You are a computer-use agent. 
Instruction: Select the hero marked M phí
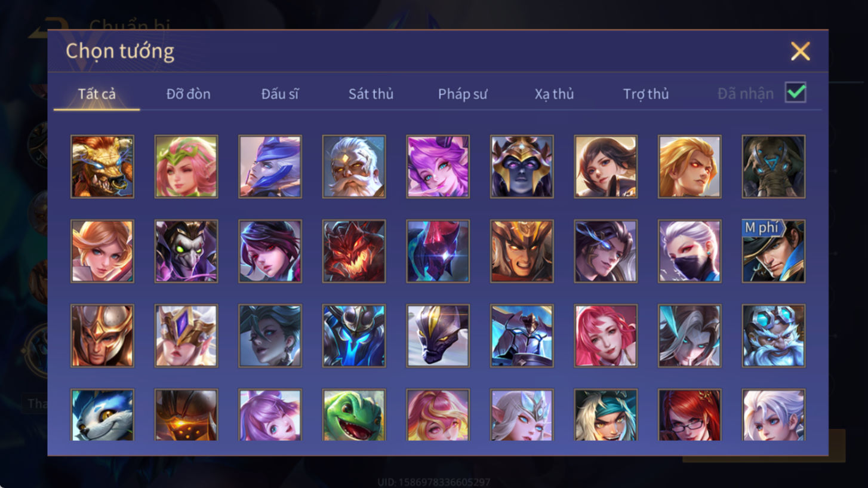pyautogui.click(x=774, y=251)
